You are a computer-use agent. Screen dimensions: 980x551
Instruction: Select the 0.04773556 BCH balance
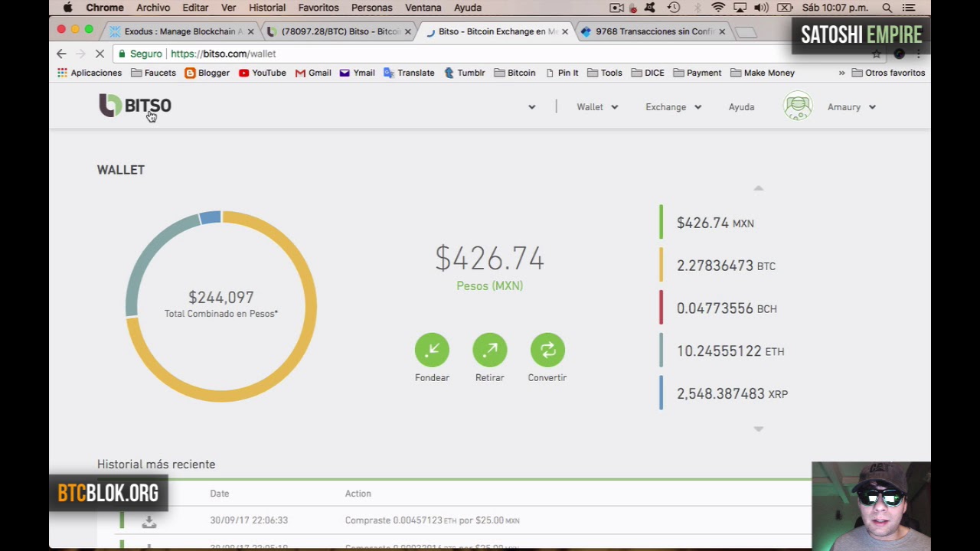tap(727, 308)
